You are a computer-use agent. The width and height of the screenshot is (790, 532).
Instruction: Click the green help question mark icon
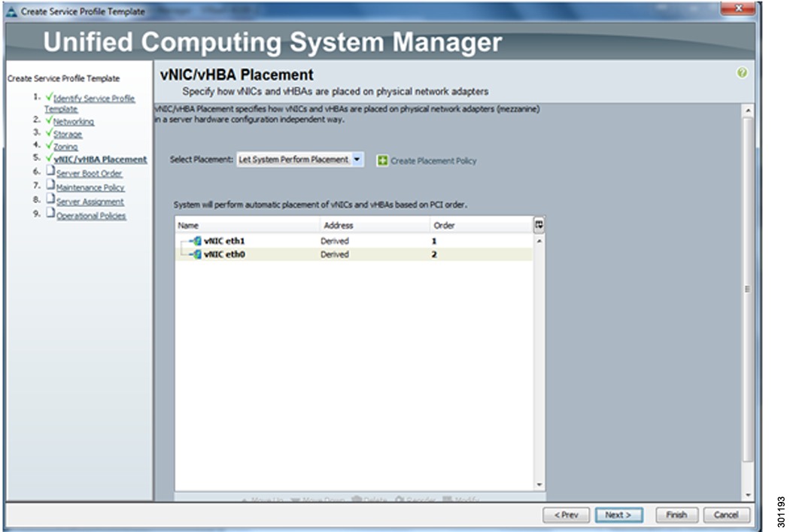pyautogui.click(x=742, y=73)
